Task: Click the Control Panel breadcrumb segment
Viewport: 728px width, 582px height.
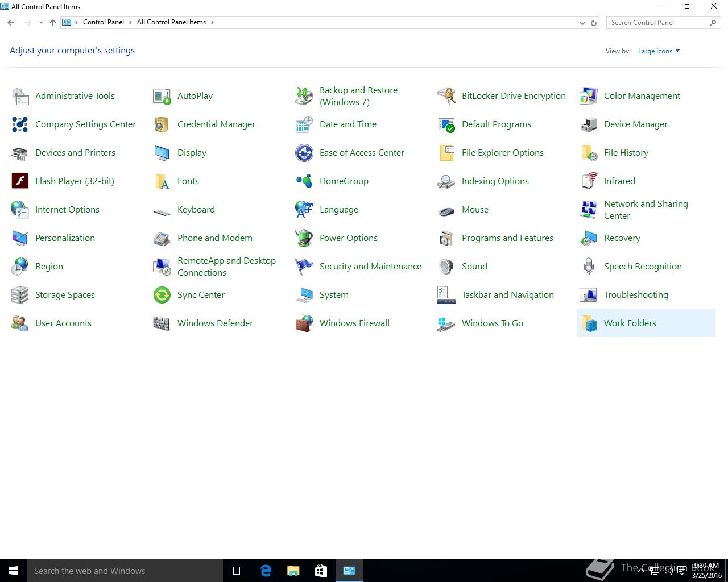Action: click(x=103, y=22)
